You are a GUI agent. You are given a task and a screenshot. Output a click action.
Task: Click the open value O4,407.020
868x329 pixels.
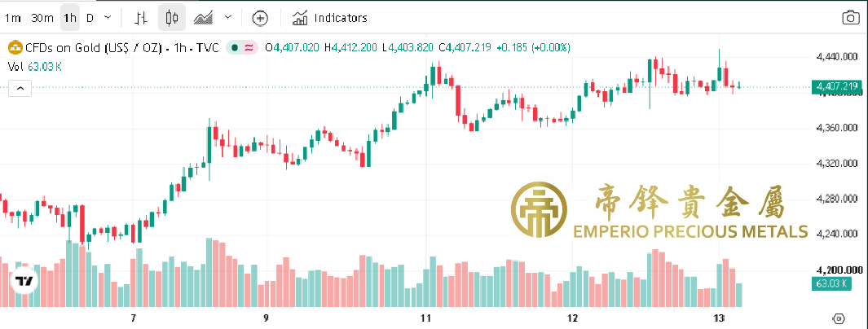point(293,48)
